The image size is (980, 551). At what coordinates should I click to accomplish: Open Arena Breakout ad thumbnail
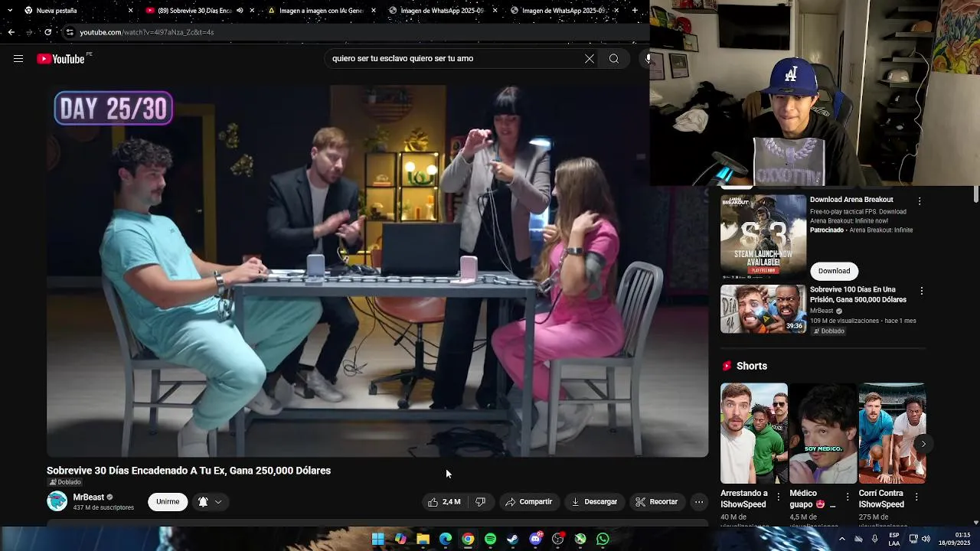[763, 236]
